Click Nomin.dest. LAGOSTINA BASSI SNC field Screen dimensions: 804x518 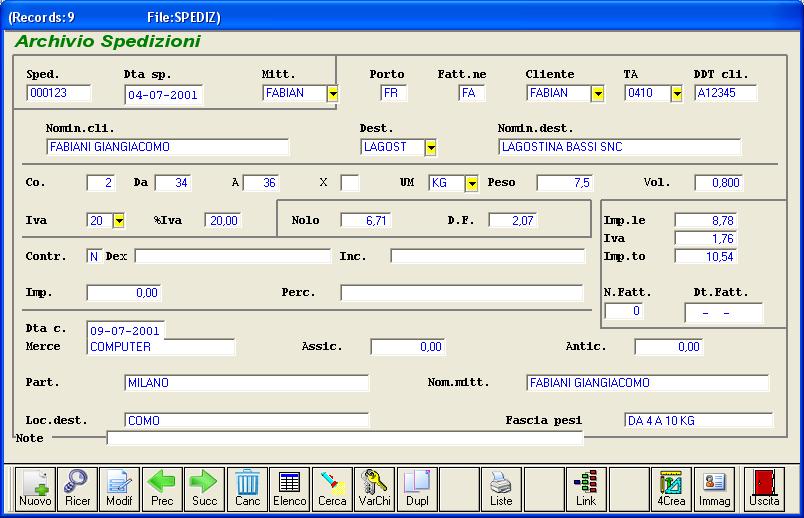tap(619, 147)
